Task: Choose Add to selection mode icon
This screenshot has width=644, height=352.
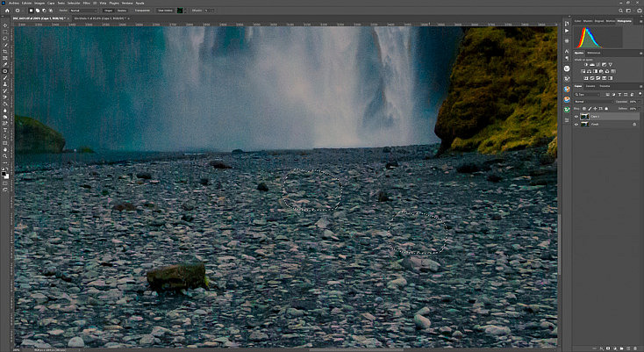Action: [38, 11]
